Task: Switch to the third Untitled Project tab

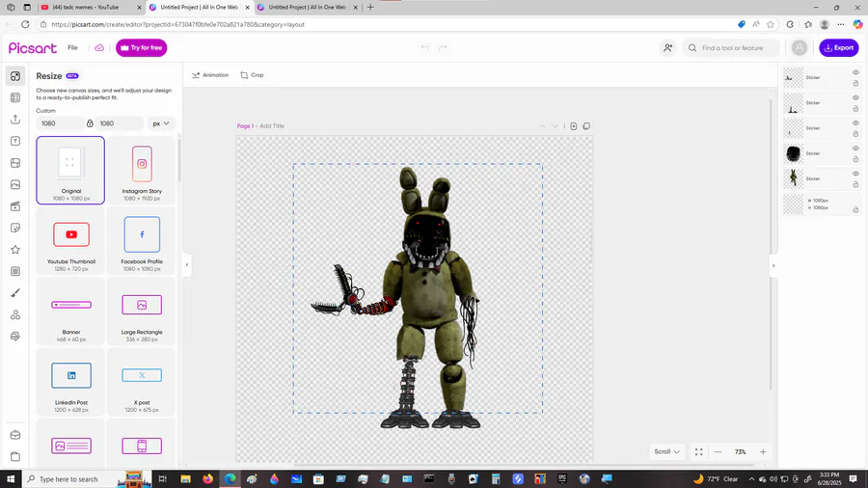Action: pyautogui.click(x=308, y=7)
